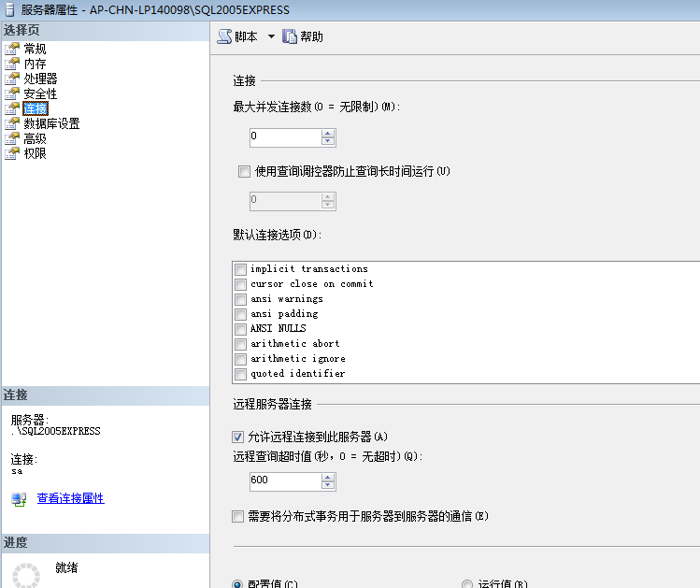Click the sa connection login text

click(x=17, y=471)
